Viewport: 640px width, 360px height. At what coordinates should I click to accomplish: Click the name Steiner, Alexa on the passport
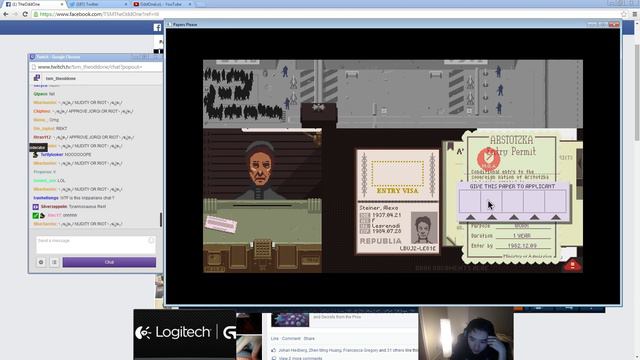coord(379,208)
